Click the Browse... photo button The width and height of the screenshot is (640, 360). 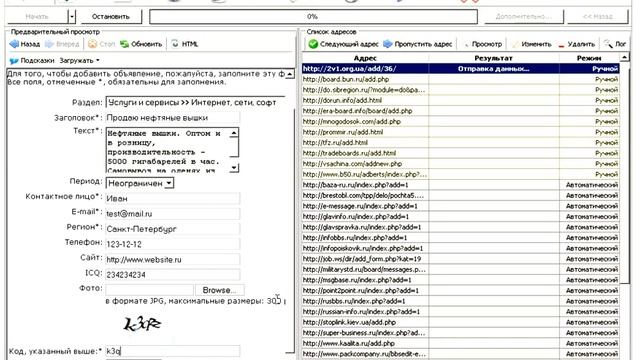220,290
